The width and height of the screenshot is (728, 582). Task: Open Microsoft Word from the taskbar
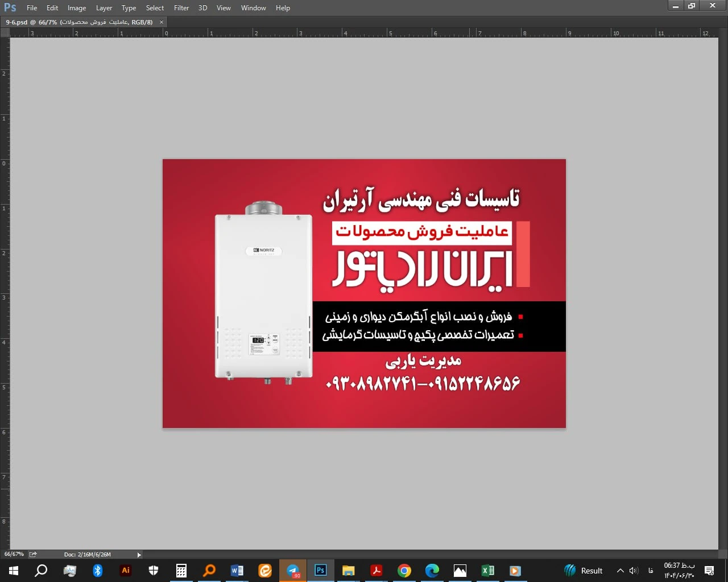(x=237, y=571)
